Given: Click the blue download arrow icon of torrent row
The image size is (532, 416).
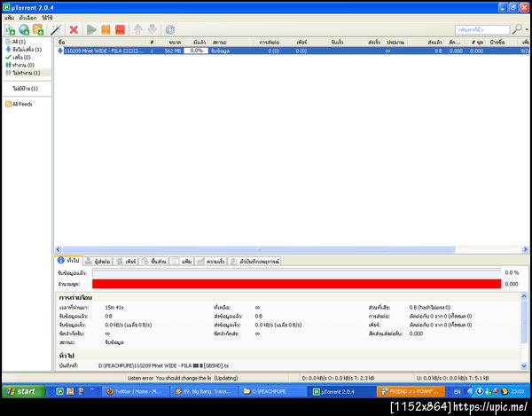Looking at the screenshot, I should coord(60,51).
